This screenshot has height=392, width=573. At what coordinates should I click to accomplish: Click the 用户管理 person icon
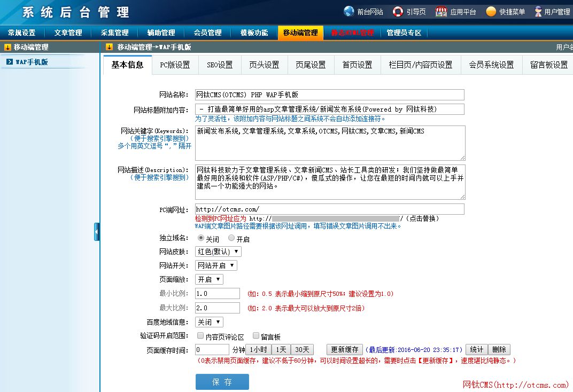tap(538, 11)
